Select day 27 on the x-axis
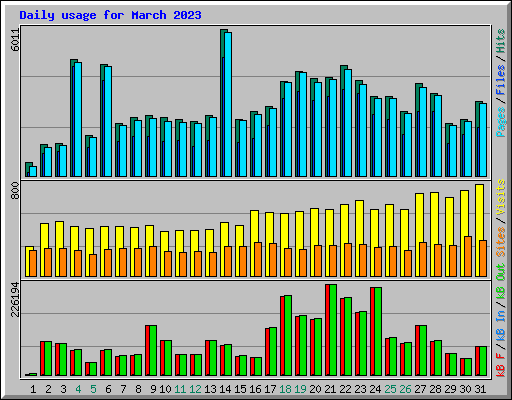512x400 pixels. 421,389
